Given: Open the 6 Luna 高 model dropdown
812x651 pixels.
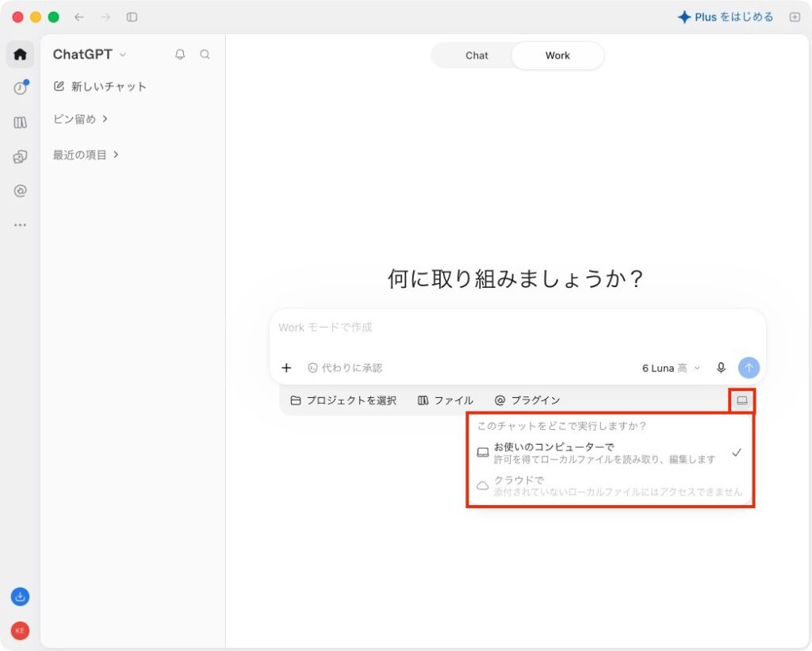Looking at the screenshot, I should [x=671, y=368].
